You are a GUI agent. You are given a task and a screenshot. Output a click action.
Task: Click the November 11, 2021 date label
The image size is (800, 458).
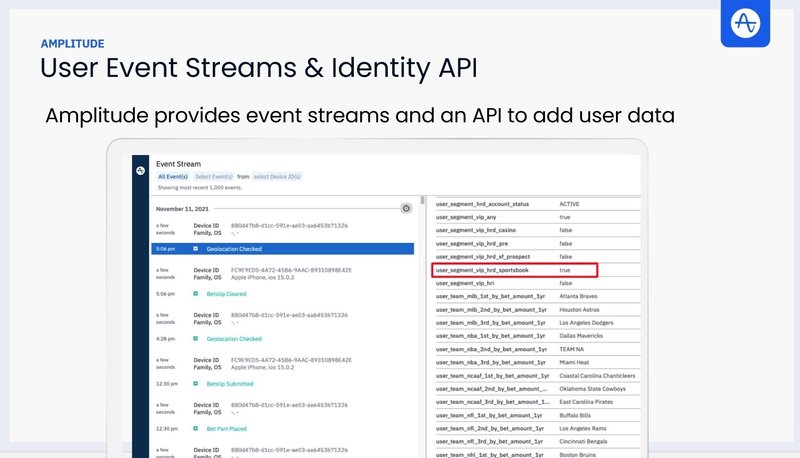[182, 209]
